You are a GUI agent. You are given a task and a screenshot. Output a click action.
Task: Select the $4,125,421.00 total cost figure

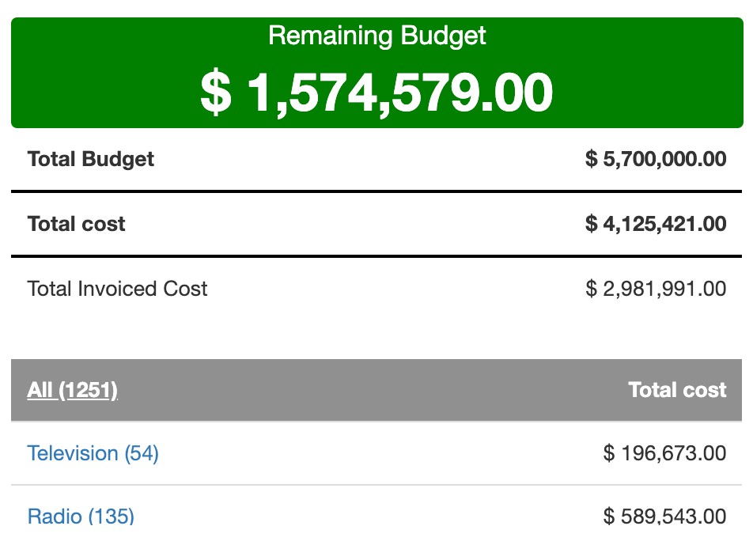655,224
